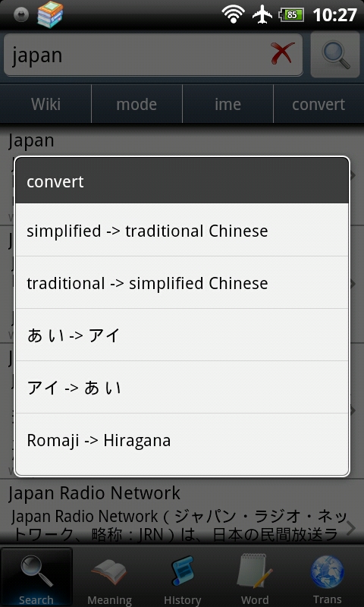Tap the dictionary app icon in status bar
Screen dimensions: 364x607
(50, 14)
